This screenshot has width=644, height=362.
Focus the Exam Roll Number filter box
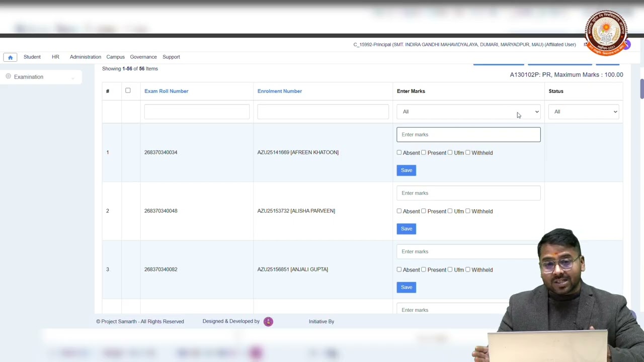(x=197, y=112)
